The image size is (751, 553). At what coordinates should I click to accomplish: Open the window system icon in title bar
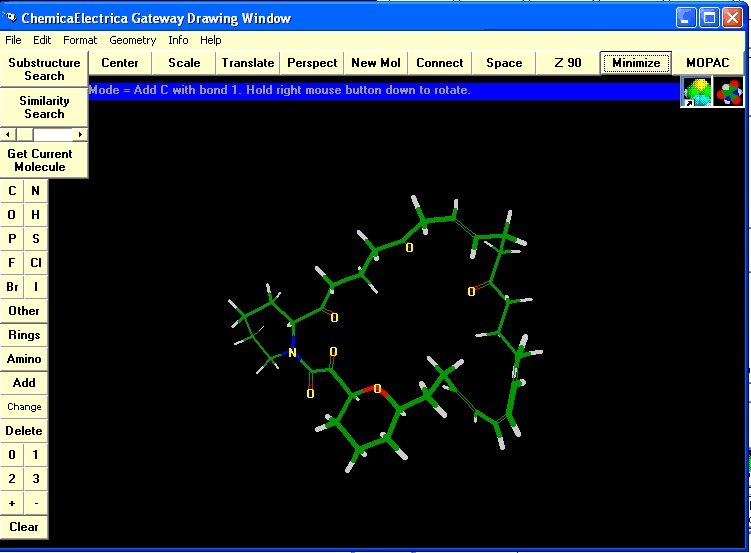9,18
